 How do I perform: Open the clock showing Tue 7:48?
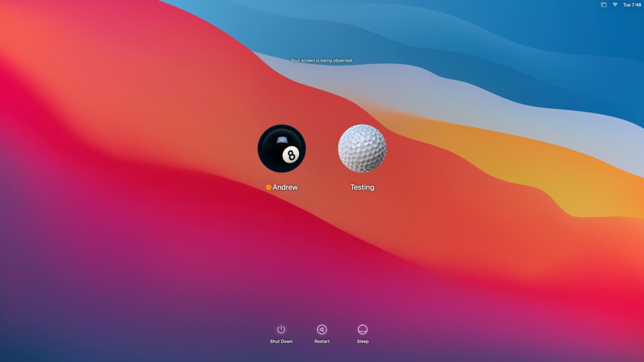(x=632, y=4)
